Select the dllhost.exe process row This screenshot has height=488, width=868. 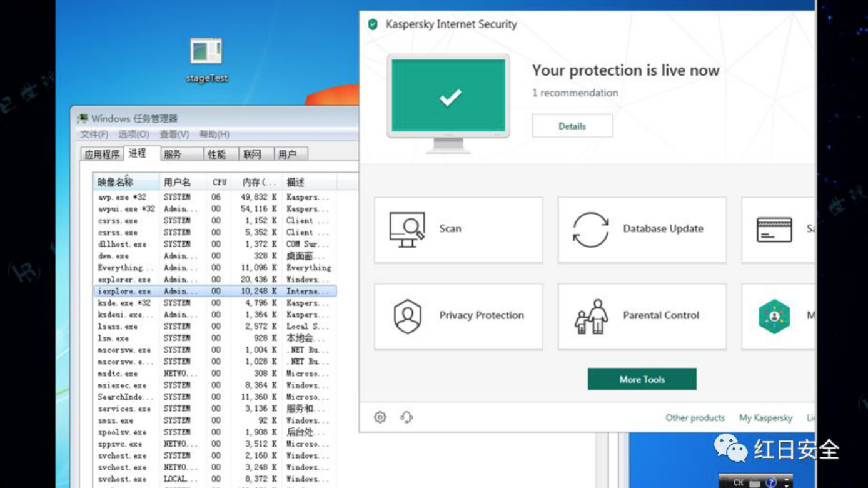click(x=215, y=244)
